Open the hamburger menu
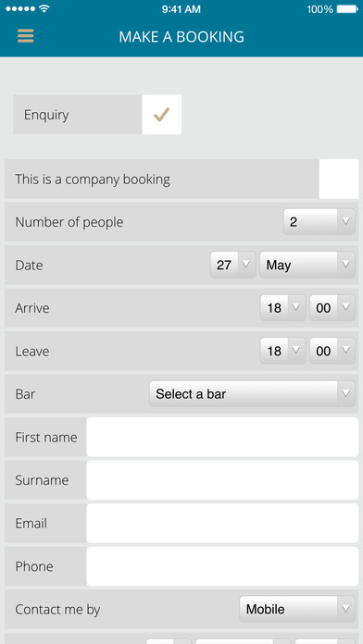 coord(26,36)
